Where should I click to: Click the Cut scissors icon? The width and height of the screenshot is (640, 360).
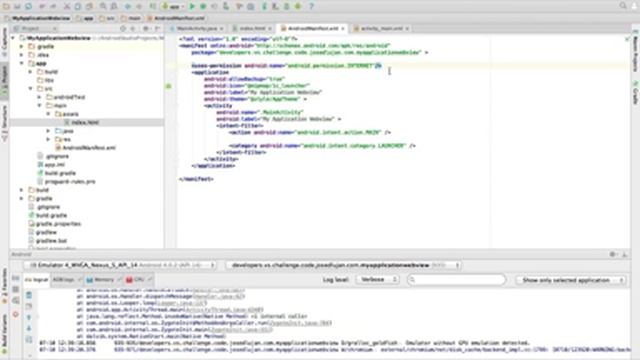point(67,6)
